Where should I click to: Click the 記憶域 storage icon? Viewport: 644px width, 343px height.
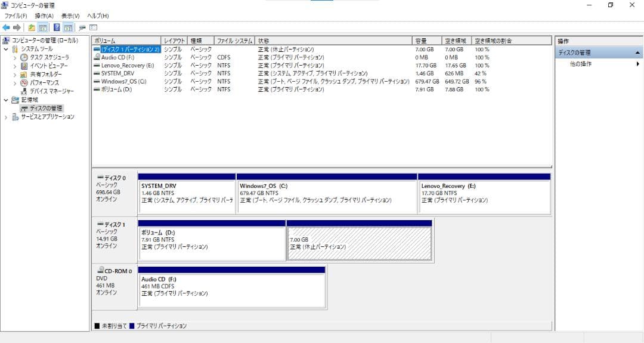(x=15, y=100)
